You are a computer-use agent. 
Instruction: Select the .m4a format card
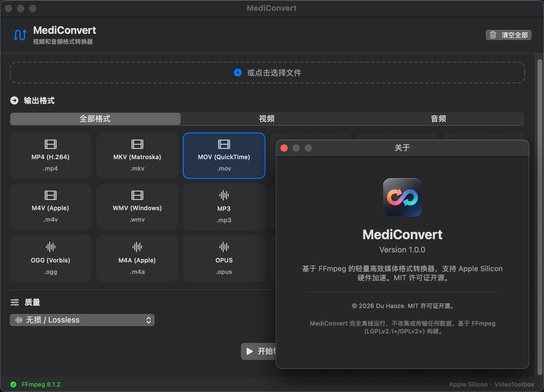pos(137,259)
